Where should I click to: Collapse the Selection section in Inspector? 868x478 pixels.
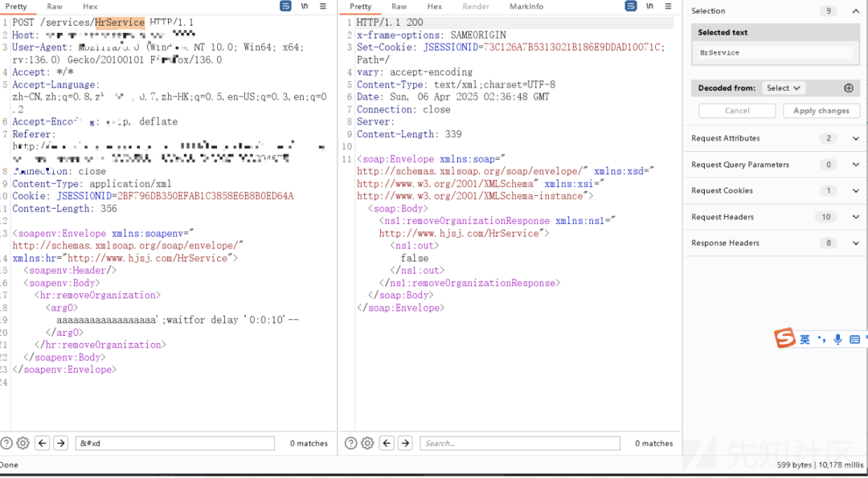[856, 11]
